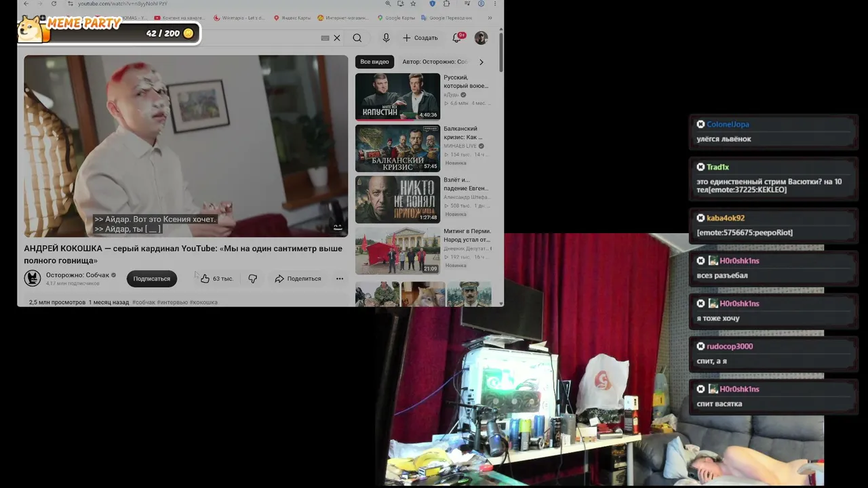Open the Wikimapia bookmark
This screenshot has width=868, height=488.
pyautogui.click(x=239, y=18)
